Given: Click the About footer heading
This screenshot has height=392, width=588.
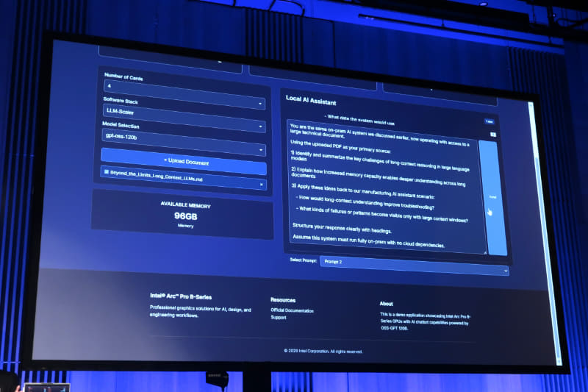Looking at the screenshot, I should 387,304.
